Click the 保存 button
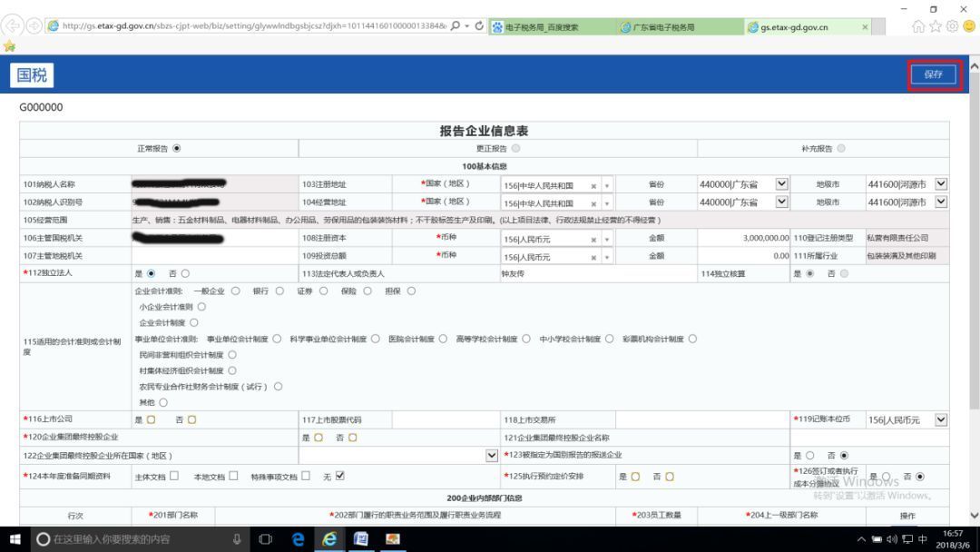980x552 pixels. click(x=933, y=74)
